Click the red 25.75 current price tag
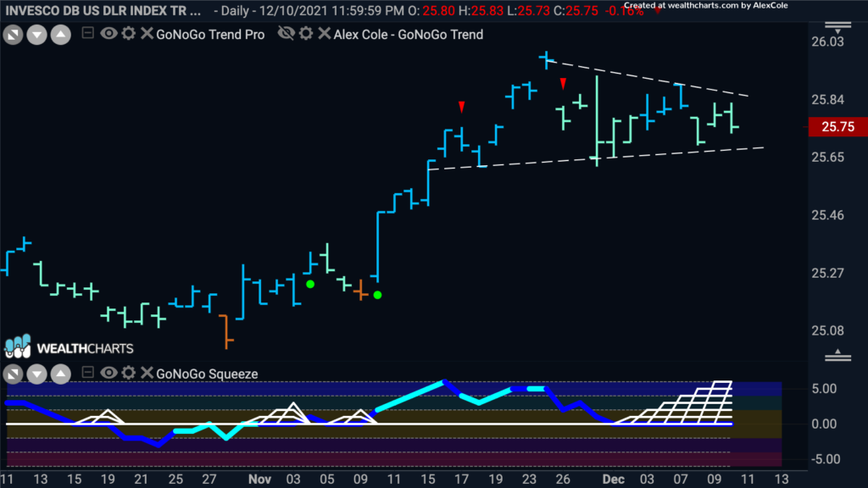868x488 pixels. (837, 127)
